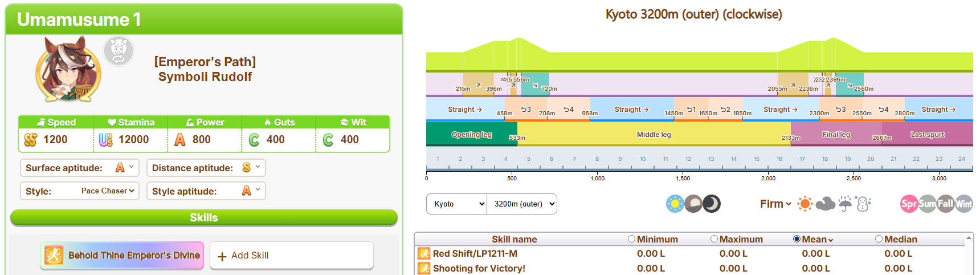Select the Fall season icon
The width and height of the screenshot is (980, 275).
point(946,204)
